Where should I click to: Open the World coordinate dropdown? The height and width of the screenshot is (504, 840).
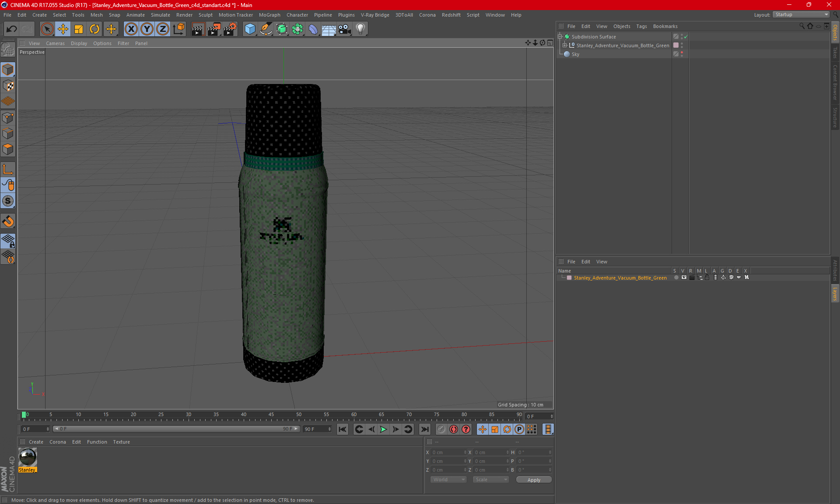pyautogui.click(x=448, y=479)
